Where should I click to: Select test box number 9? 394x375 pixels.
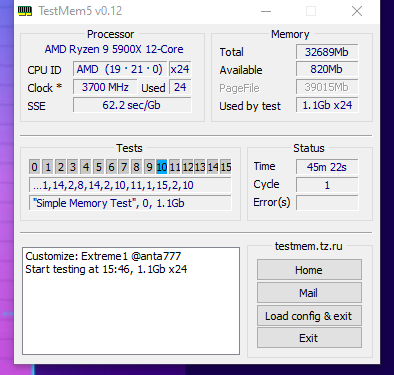click(149, 167)
